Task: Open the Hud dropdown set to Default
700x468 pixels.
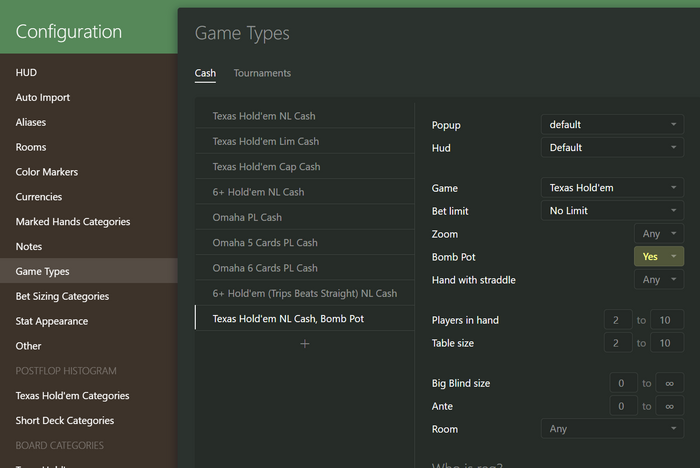Action: click(611, 148)
